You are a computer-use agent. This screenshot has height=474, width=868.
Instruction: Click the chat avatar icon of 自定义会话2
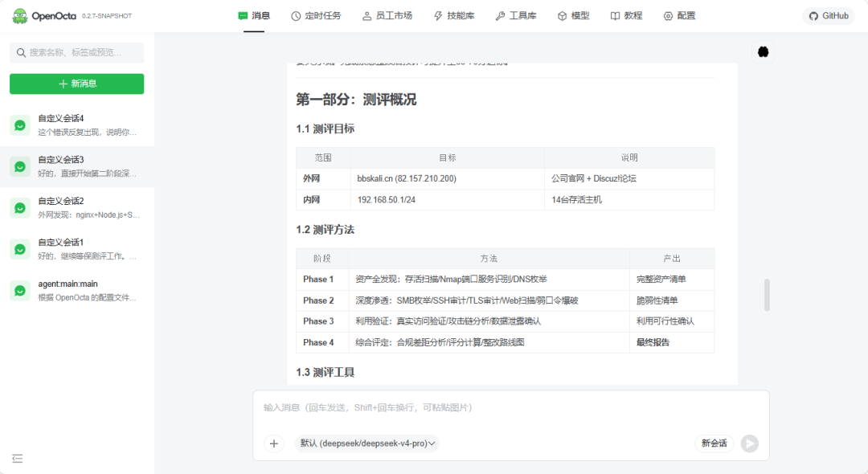(x=20, y=209)
